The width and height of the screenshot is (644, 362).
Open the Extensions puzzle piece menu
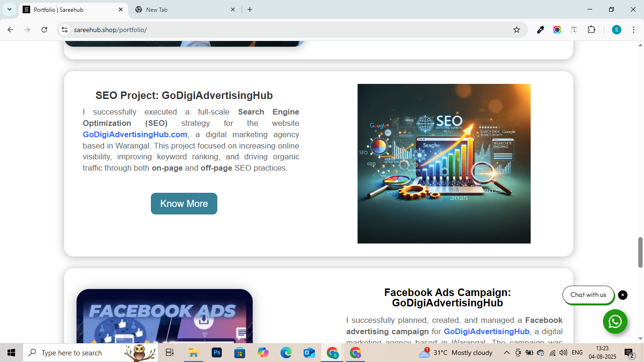[x=591, y=30]
